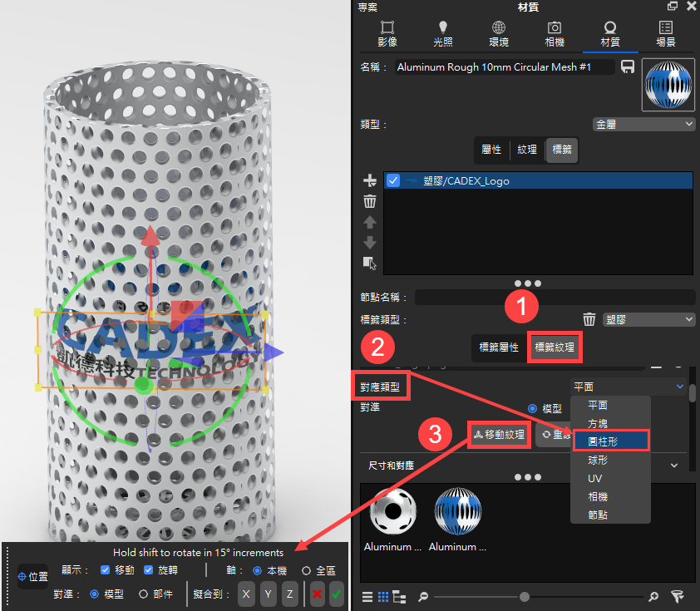Move the label down in the list
The width and height of the screenshot is (700, 611).
370,243
